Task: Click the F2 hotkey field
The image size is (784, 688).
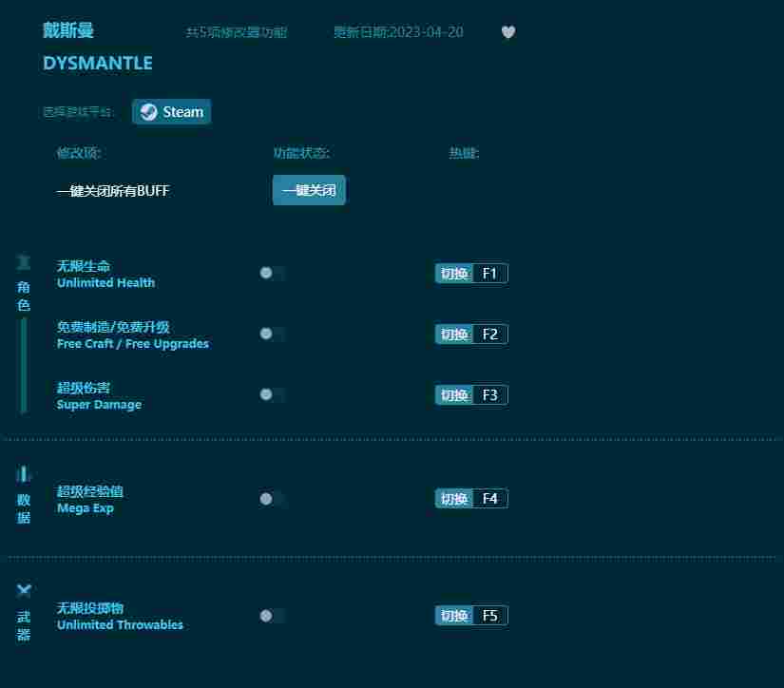Action: (490, 334)
